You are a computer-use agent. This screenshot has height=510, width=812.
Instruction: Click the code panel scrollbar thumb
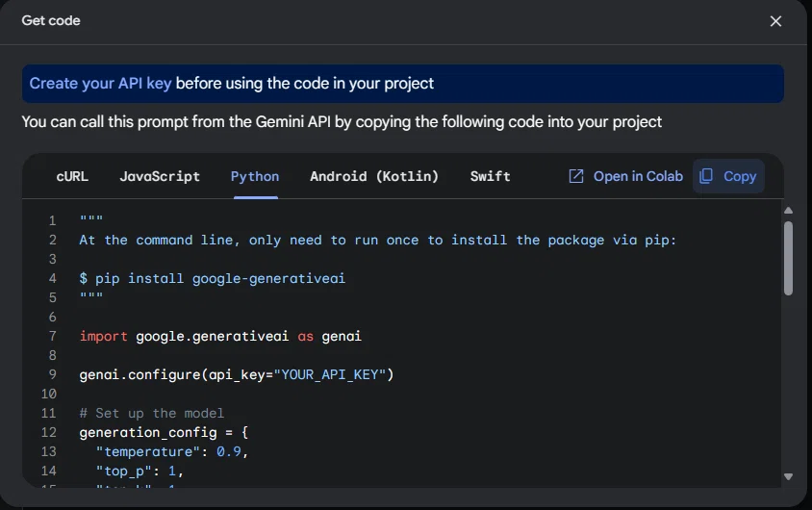click(788, 258)
